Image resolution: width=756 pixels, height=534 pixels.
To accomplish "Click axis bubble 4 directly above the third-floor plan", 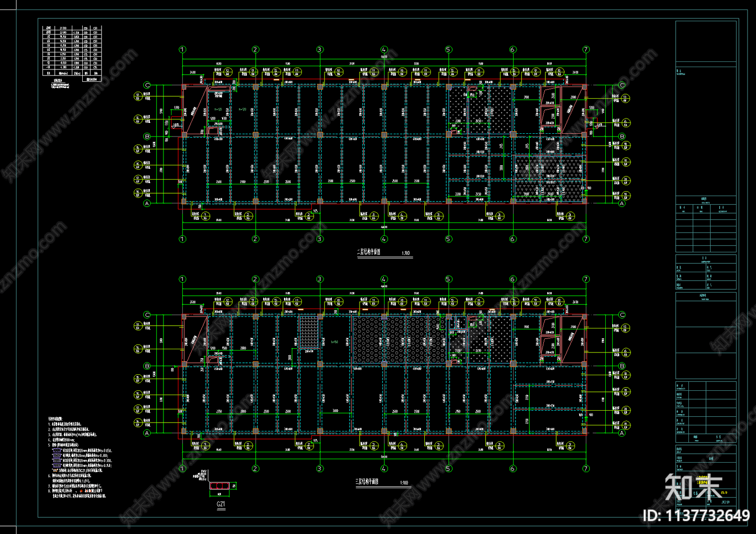I will click(384, 279).
